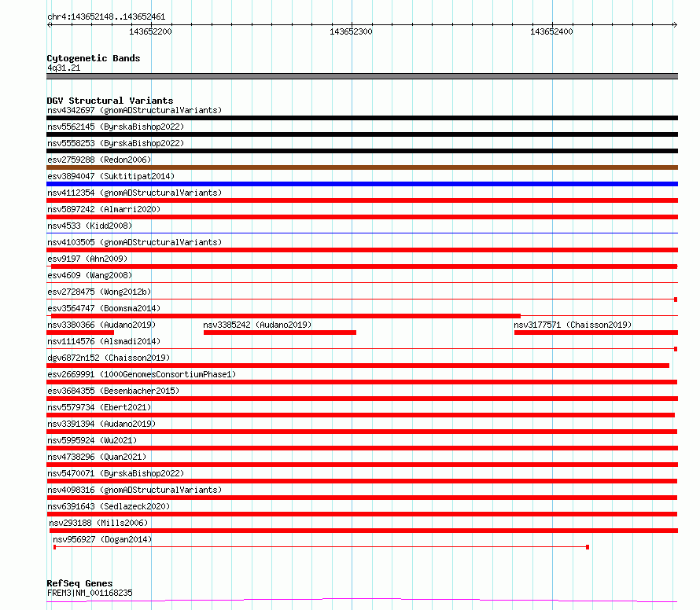Open variant esv4609 (Wang2008)
This screenshot has height=610, width=700.
point(90,275)
